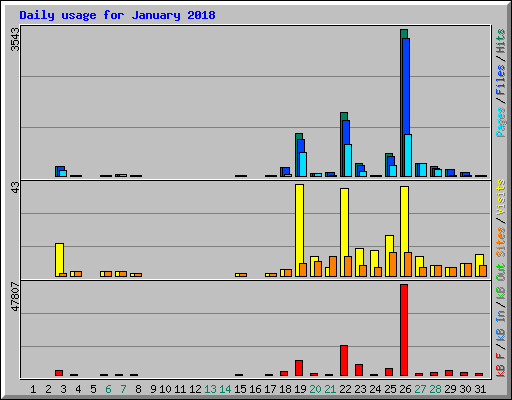
Task: Click day 30 on the x-axis
Action: point(465,389)
